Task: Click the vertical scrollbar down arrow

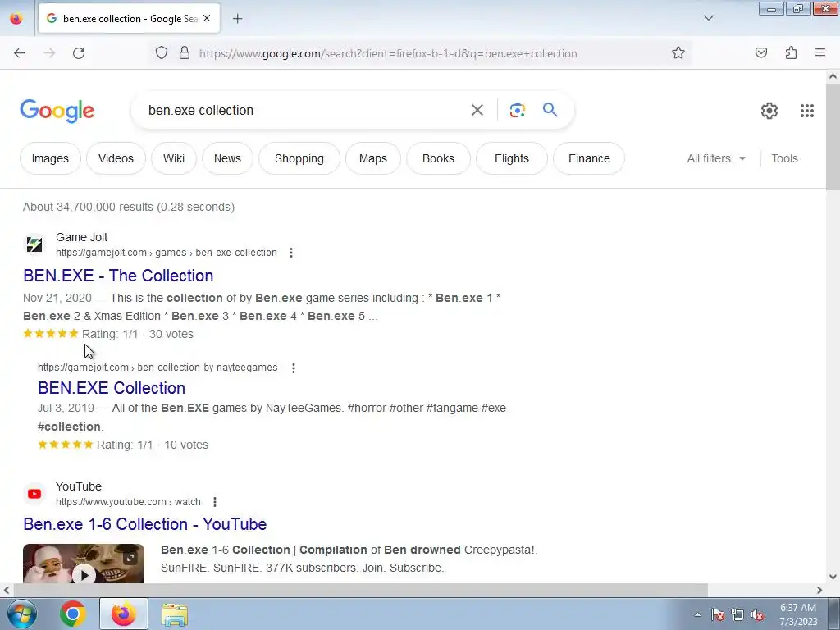Action: click(833, 577)
